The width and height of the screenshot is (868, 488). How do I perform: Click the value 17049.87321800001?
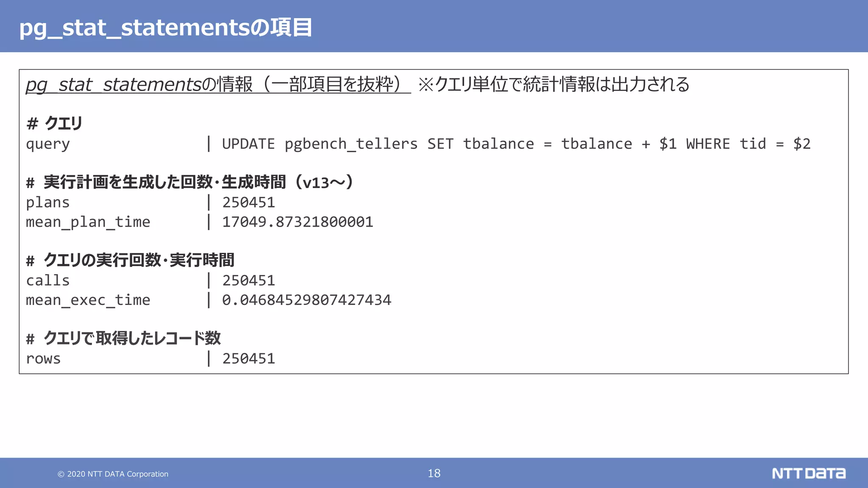pos(298,222)
